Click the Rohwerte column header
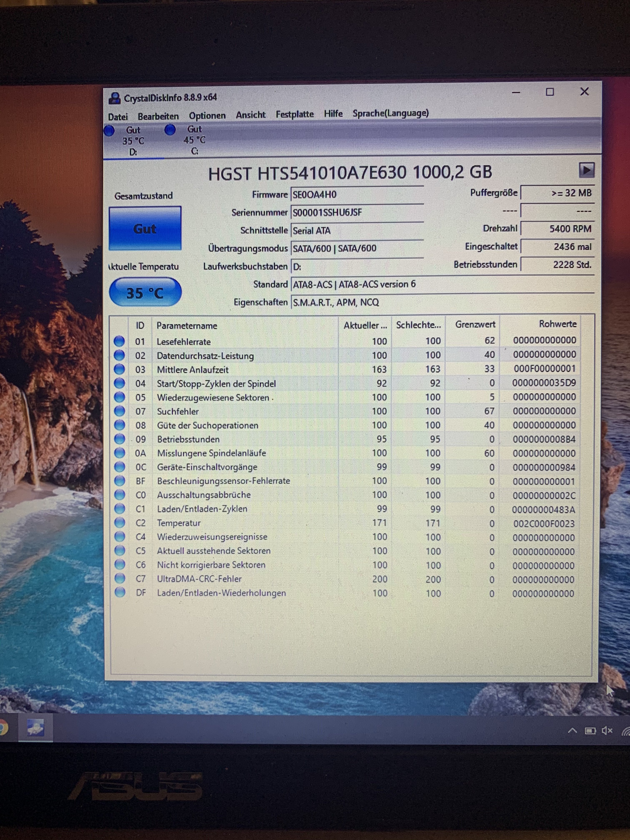The width and height of the screenshot is (630, 840). [x=557, y=324]
